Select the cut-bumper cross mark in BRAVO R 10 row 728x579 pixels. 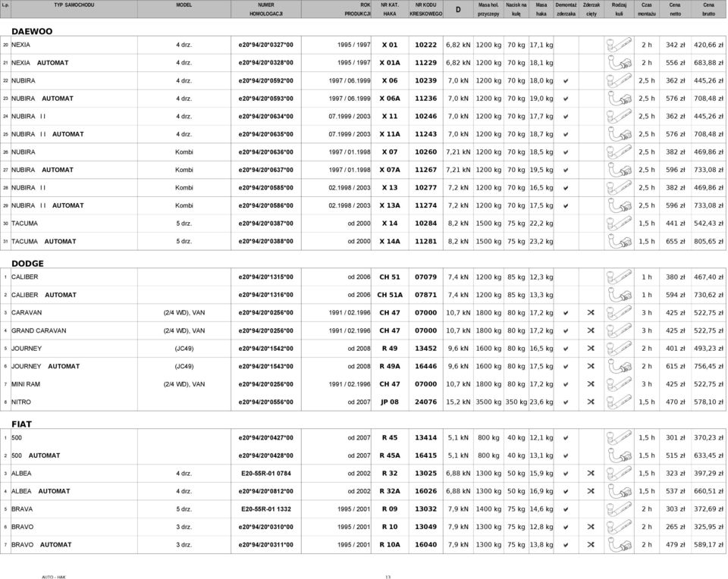[591, 527]
